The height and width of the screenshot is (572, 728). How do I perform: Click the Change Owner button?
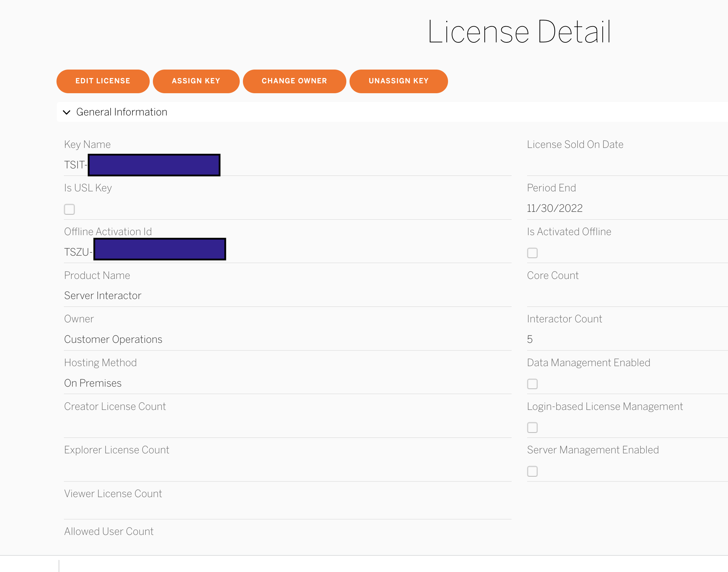294,81
